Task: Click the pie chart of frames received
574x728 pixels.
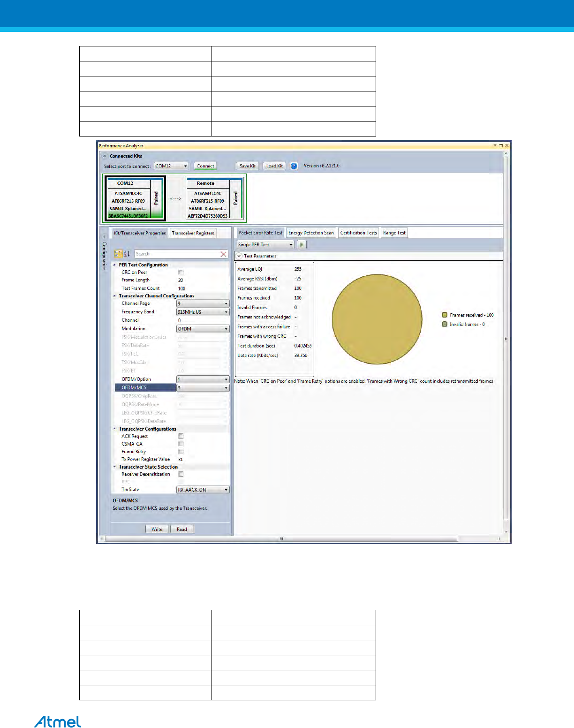Action: [377, 319]
